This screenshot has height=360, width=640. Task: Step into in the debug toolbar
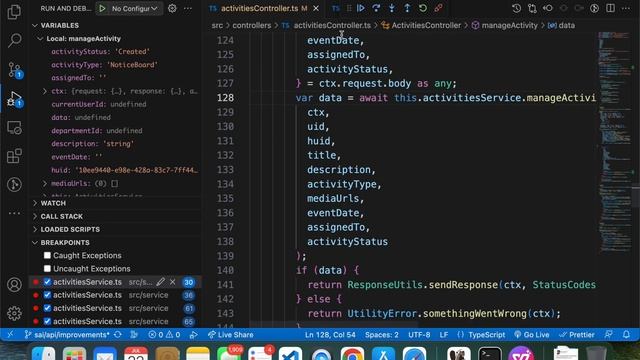point(391,8)
